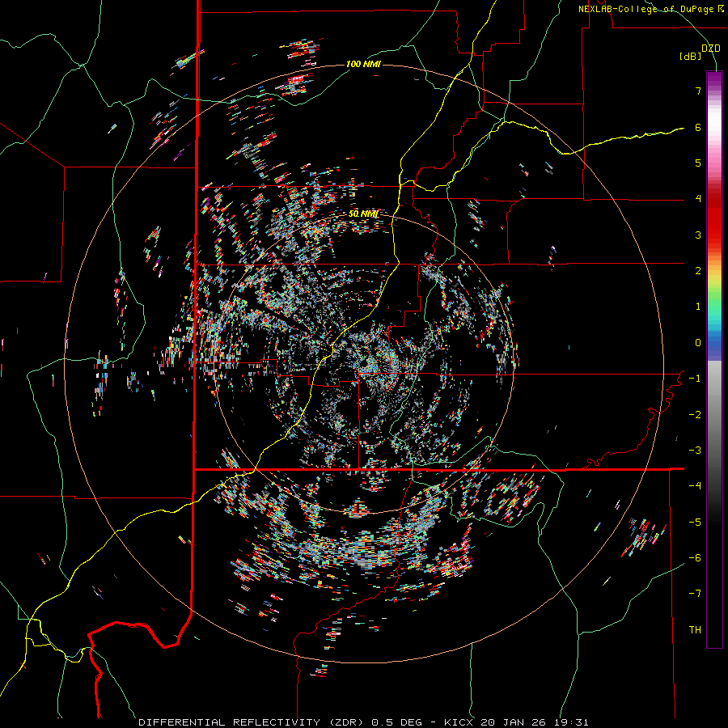
Task: Click the KICX radar site identifier in the caption
Action: 459,722
